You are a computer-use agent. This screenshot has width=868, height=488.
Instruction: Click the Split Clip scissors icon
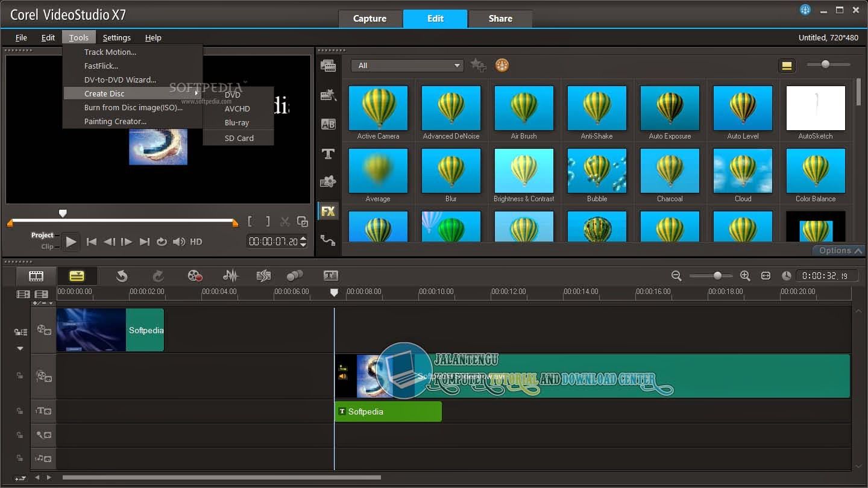coord(285,222)
